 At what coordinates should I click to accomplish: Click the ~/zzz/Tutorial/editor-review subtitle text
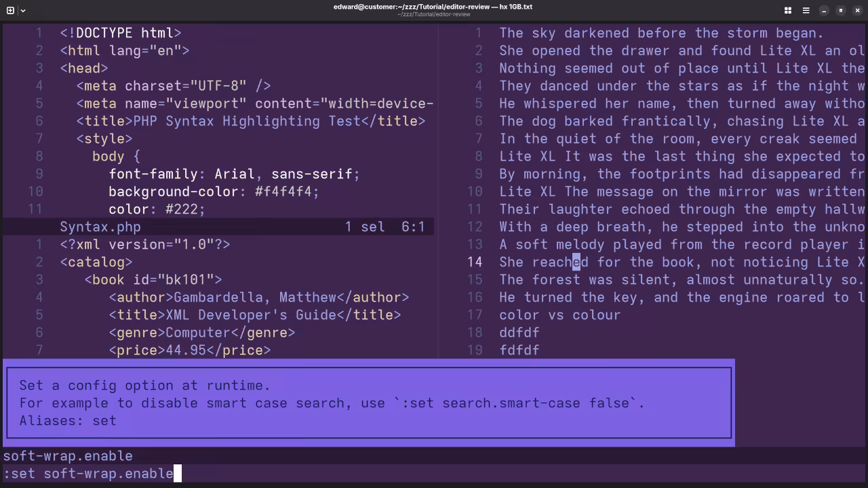(x=433, y=14)
